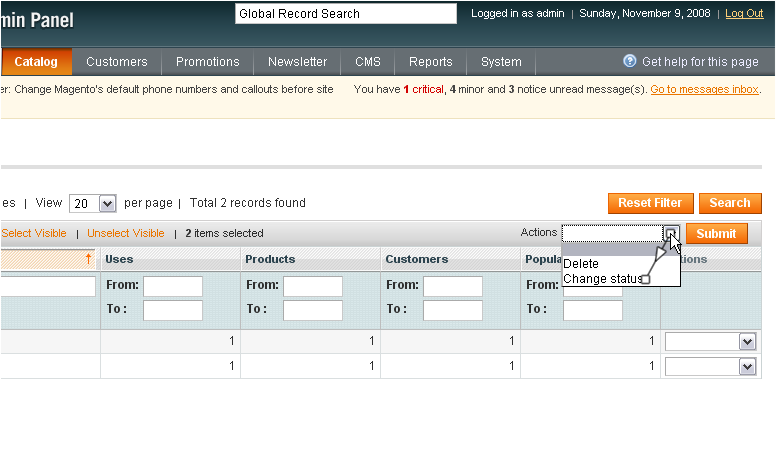
Task: Submit the selected mass action
Action: 716,233
